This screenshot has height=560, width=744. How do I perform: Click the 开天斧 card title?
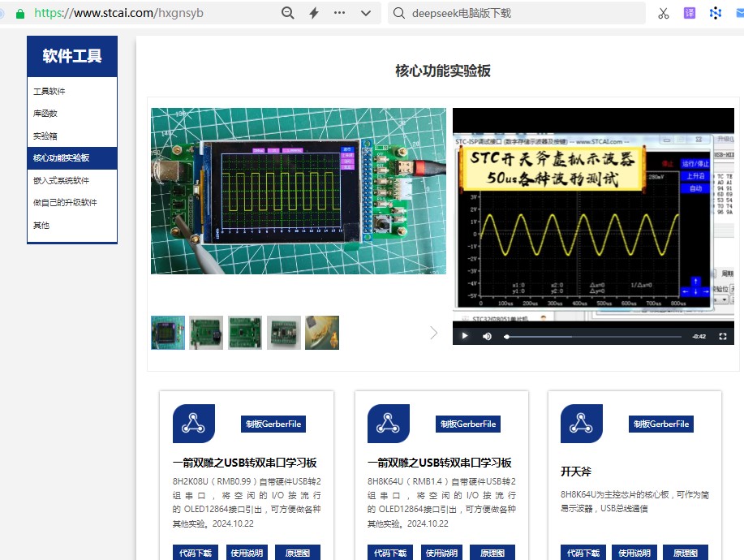tap(576, 472)
